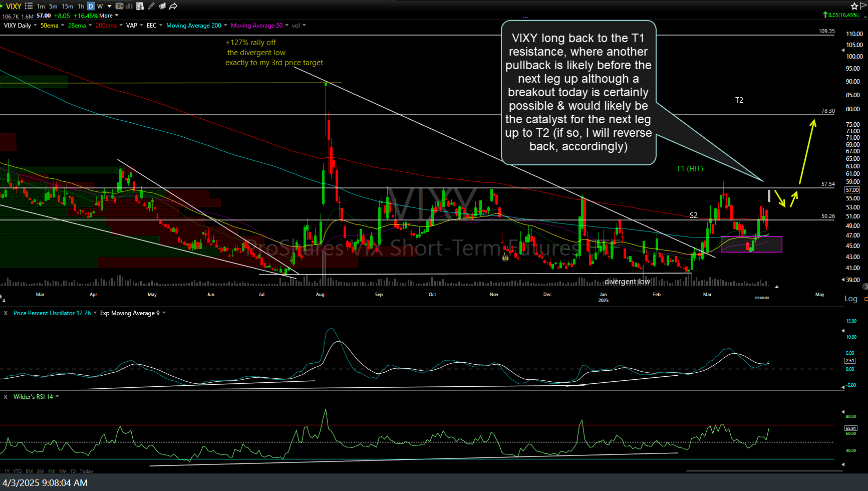Click the text annotation 'T' icon
This screenshot has width=868, height=491.
point(119,6)
